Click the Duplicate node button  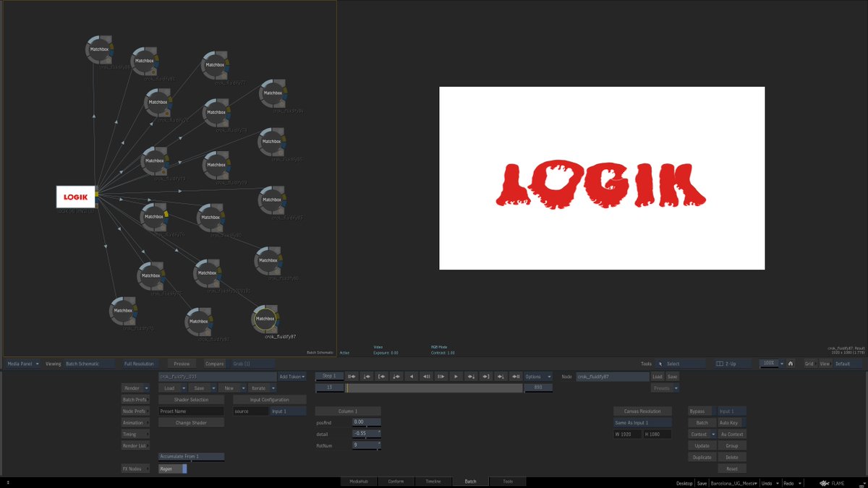pos(702,457)
